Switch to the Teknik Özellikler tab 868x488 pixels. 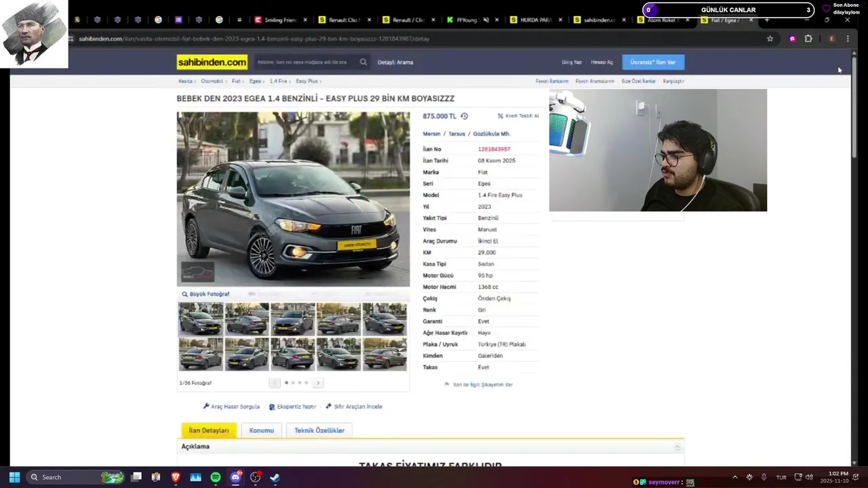(x=319, y=430)
